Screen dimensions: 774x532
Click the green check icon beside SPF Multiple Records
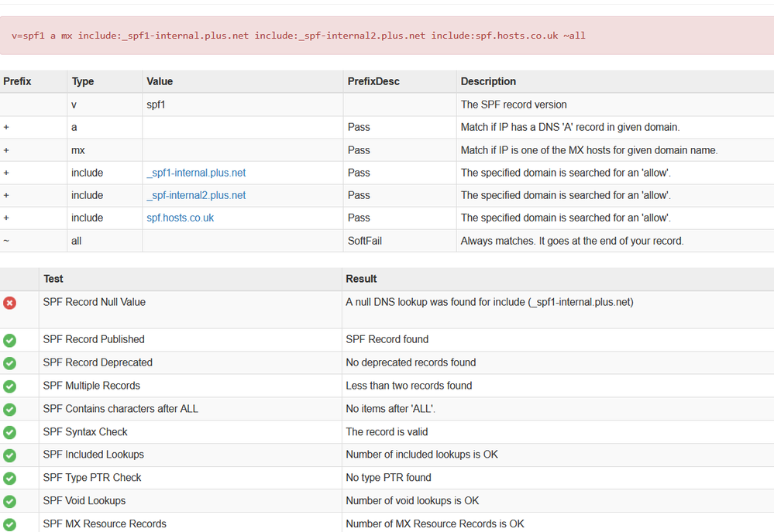(9, 386)
